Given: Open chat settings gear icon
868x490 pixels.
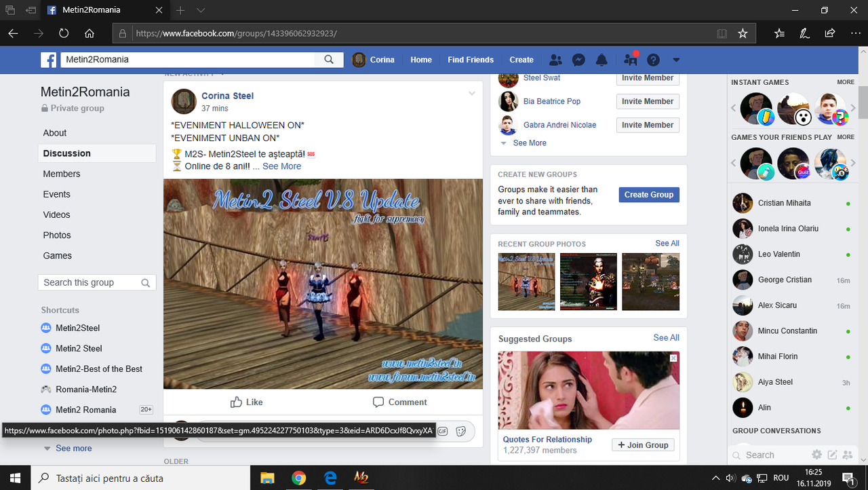Looking at the screenshot, I should point(817,455).
